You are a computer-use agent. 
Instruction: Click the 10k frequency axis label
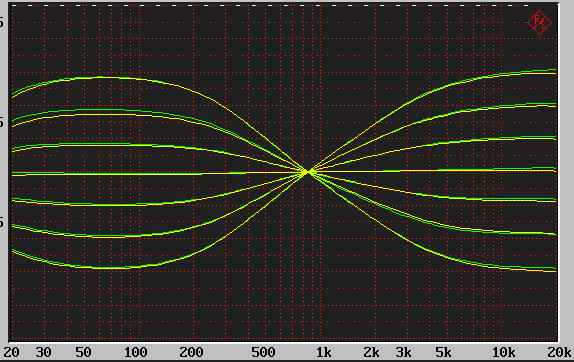pyautogui.click(x=503, y=352)
